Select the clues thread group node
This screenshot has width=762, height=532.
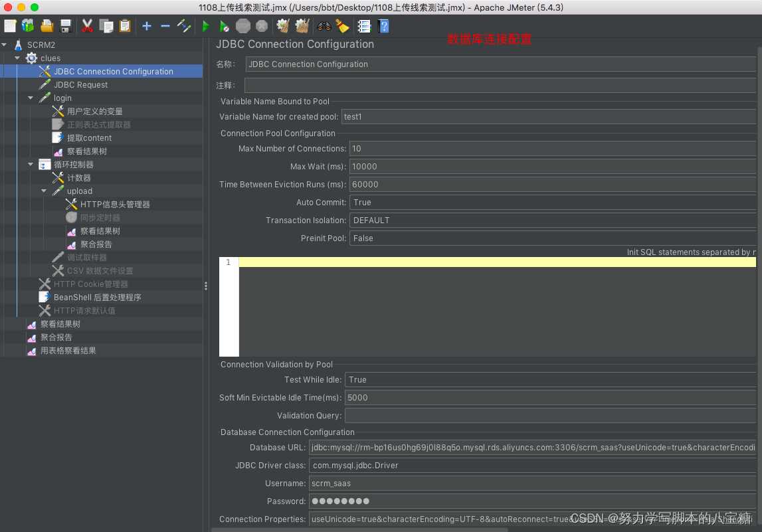50,58
